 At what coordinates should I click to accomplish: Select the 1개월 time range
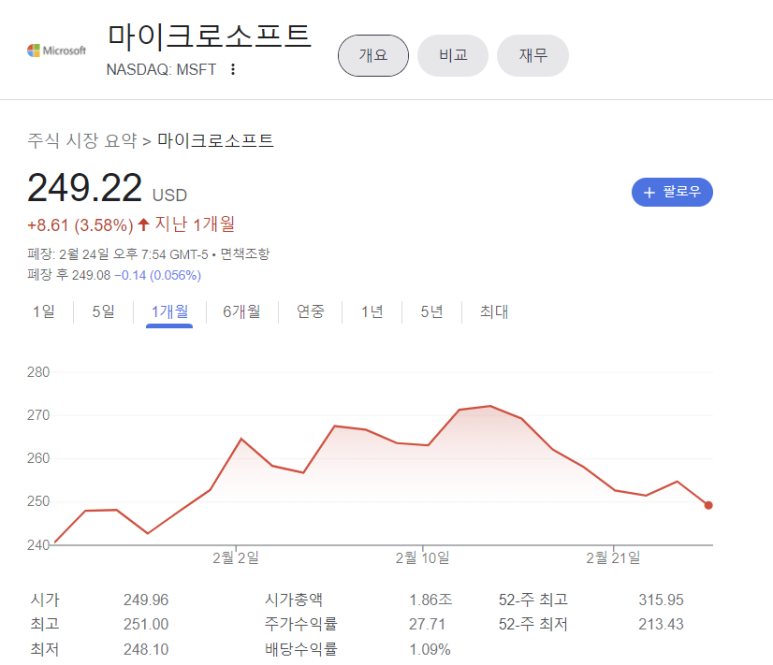click(170, 312)
